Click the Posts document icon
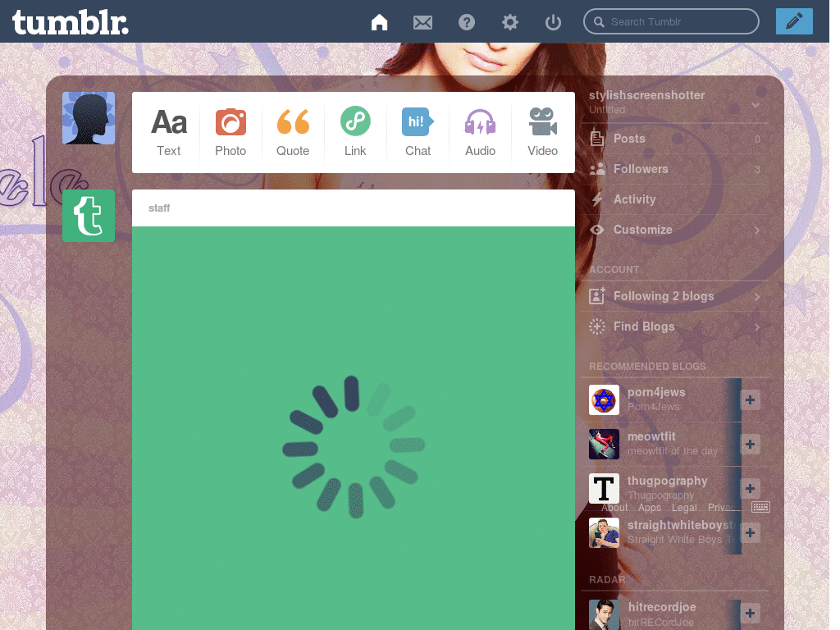Viewport: 840px width, 630px height. pyautogui.click(x=597, y=139)
